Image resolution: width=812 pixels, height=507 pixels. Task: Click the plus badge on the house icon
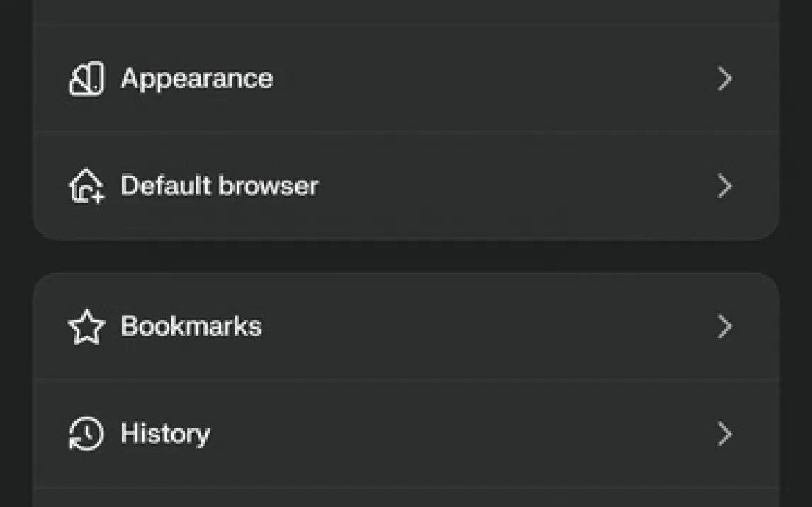(98, 198)
